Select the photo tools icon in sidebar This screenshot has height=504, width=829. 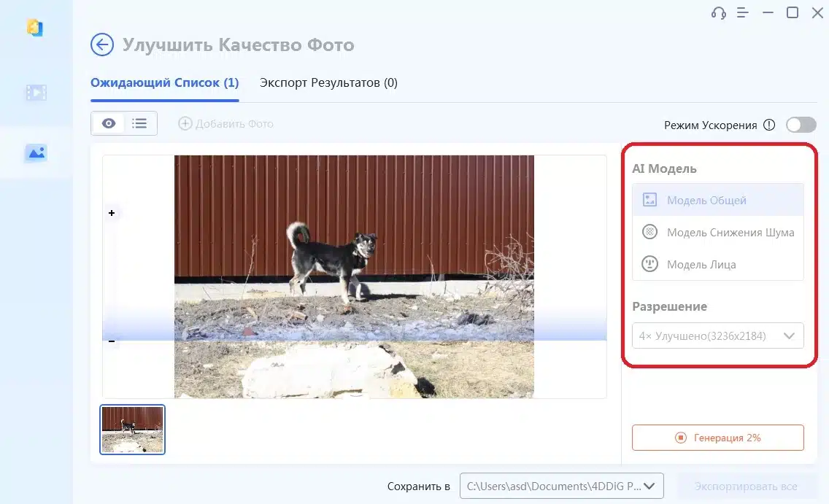tap(34, 153)
